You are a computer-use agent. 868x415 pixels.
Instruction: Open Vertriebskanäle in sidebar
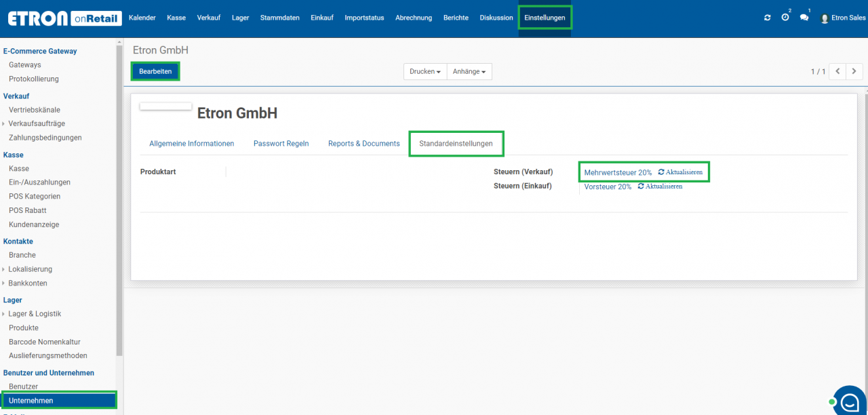tap(35, 110)
